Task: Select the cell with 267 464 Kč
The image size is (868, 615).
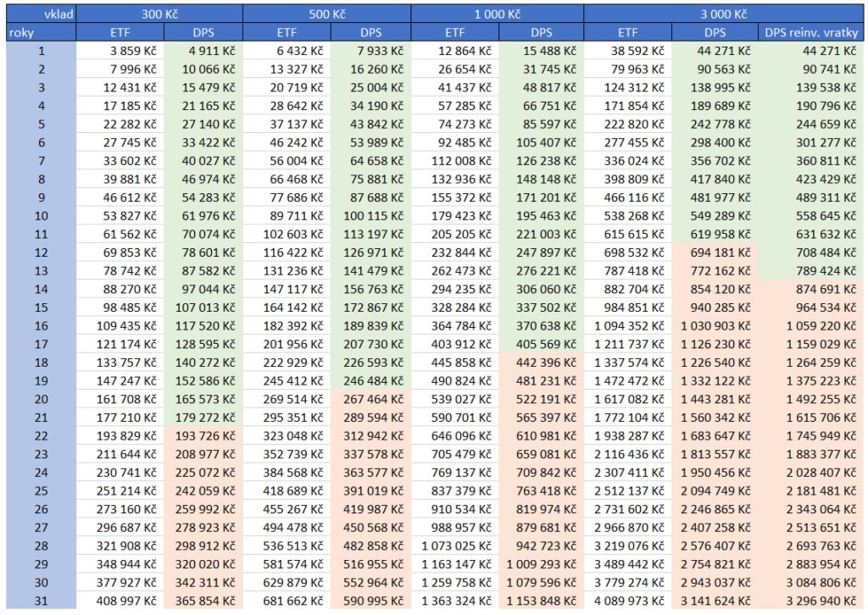Action: tap(370, 399)
